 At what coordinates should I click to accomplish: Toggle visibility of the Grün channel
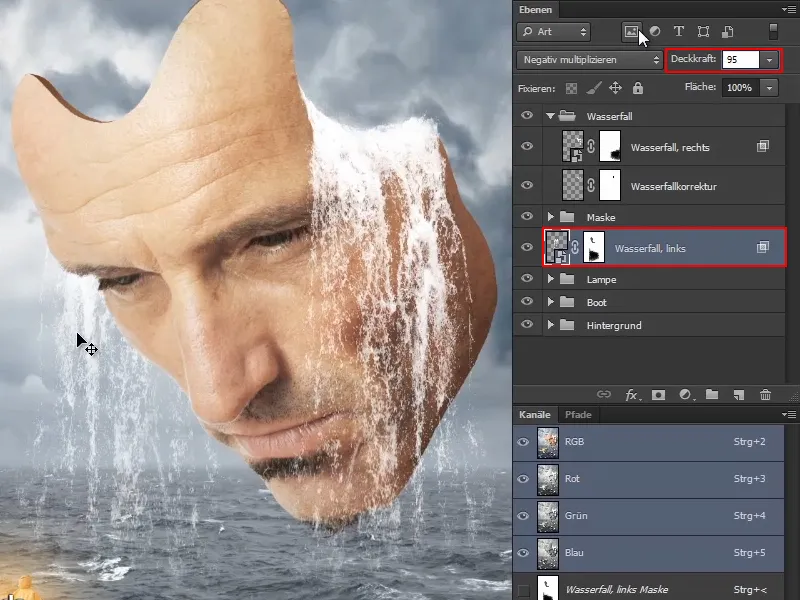(x=523, y=516)
